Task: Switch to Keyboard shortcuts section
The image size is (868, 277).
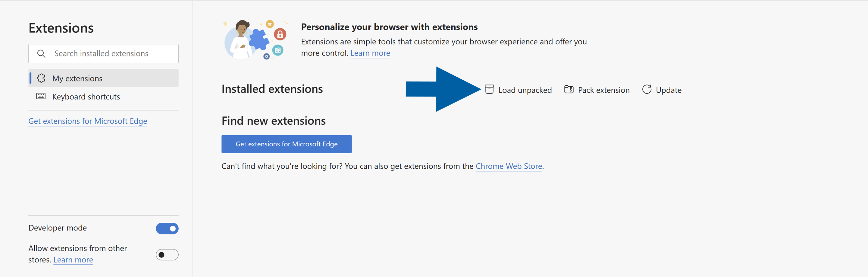Action: click(x=86, y=96)
